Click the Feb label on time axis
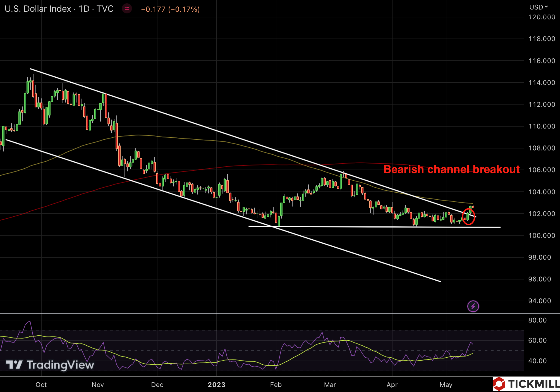Viewport: 560px width, 392px height. tap(276, 384)
